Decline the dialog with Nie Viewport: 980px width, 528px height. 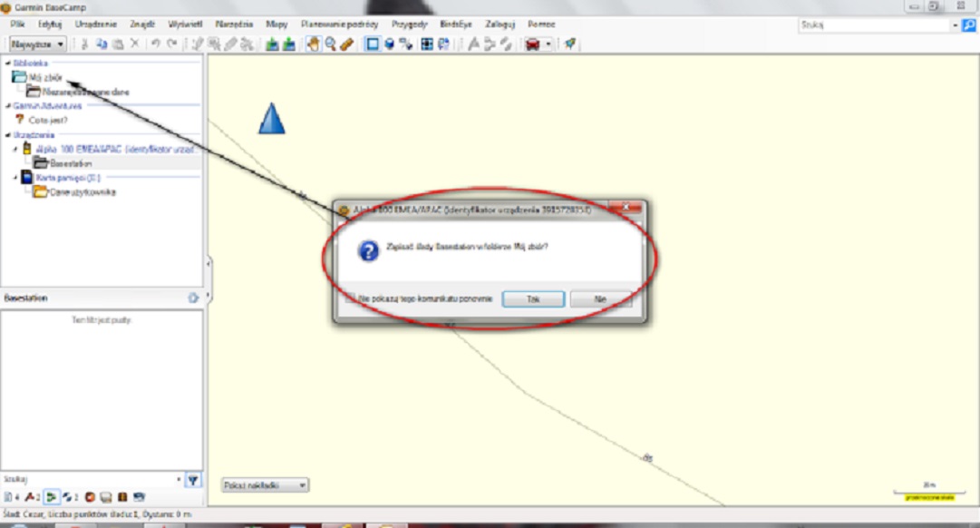(x=600, y=299)
